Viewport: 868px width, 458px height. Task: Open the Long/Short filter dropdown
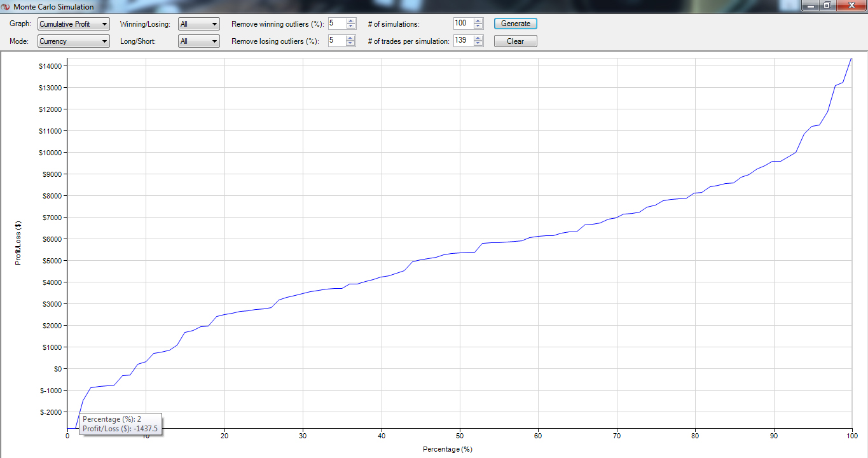199,41
